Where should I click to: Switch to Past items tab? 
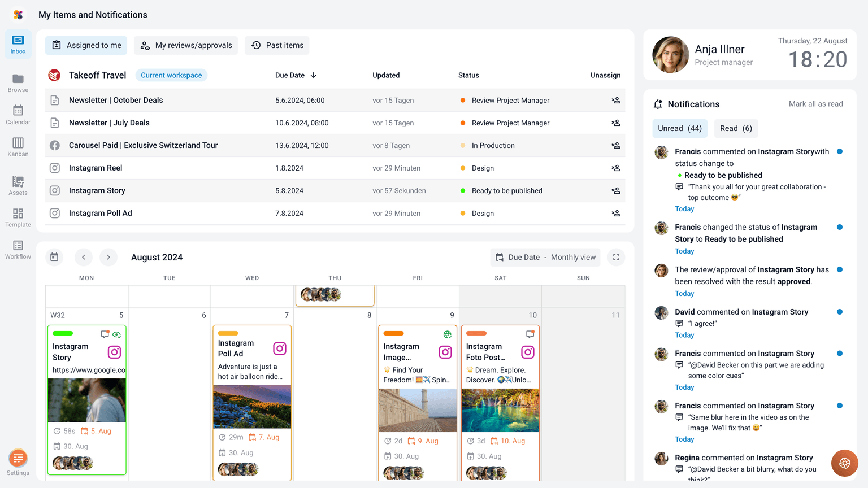pos(277,45)
